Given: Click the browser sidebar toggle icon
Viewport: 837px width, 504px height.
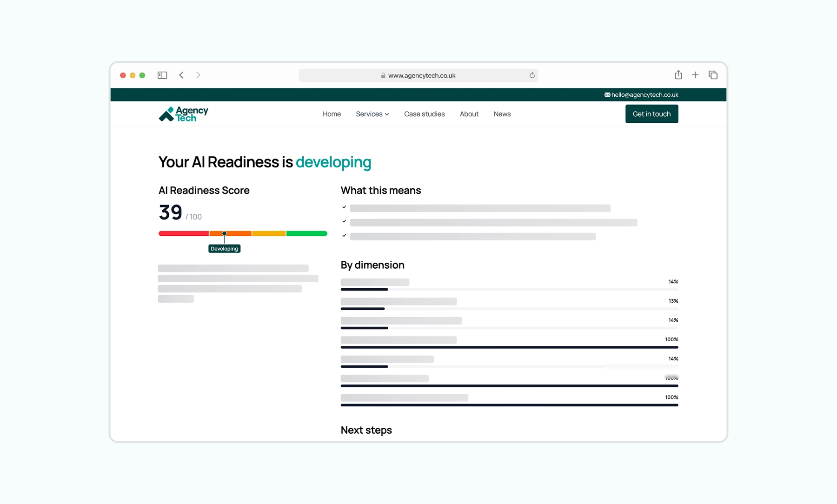Looking at the screenshot, I should (162, 75).
